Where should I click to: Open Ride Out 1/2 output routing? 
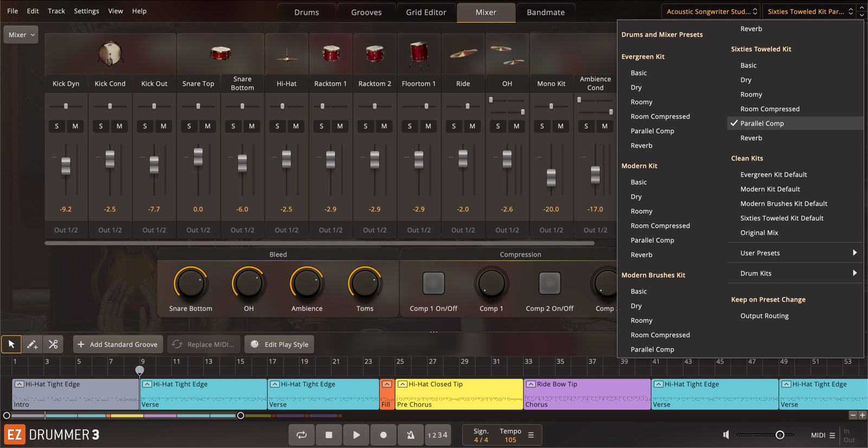[x=463, y=230]
